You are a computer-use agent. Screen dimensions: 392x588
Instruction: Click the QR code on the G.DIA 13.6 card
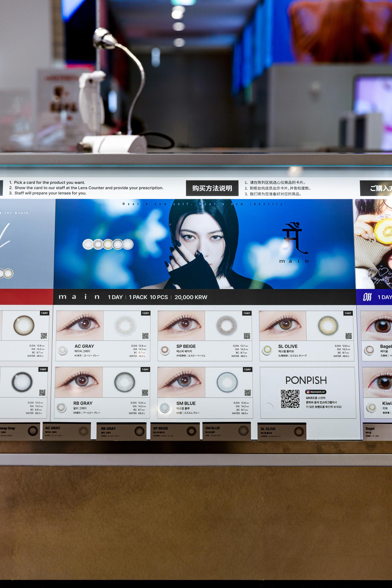tap(44, 336)
